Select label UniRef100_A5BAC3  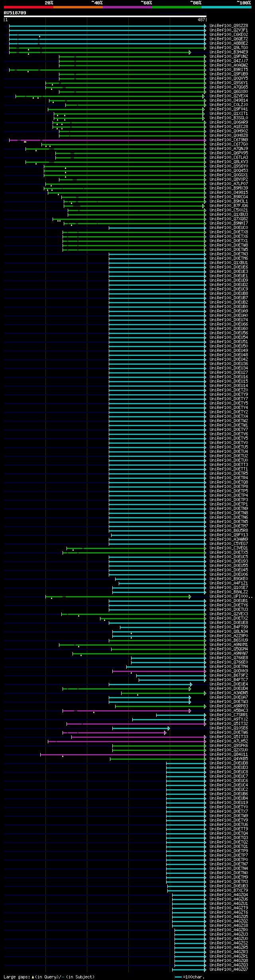click(x=229, y=711)
